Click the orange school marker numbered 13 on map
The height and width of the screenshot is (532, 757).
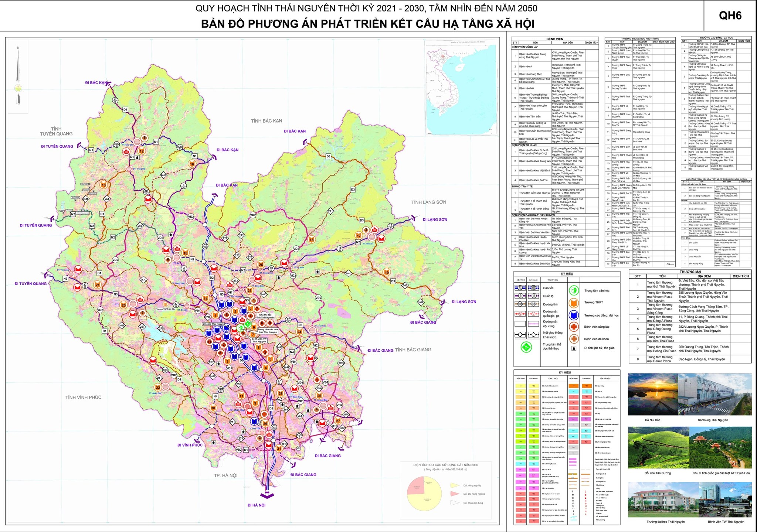tap(104, 185)
